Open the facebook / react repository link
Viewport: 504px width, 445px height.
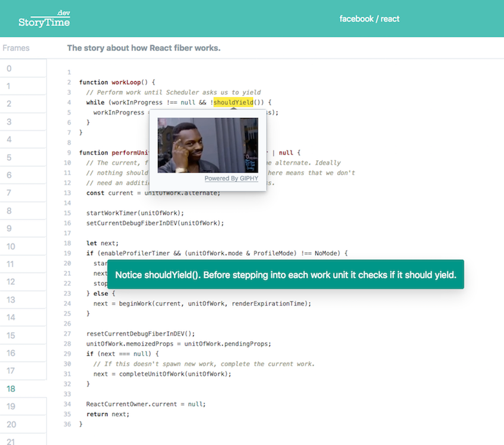(x=369, y=19)
